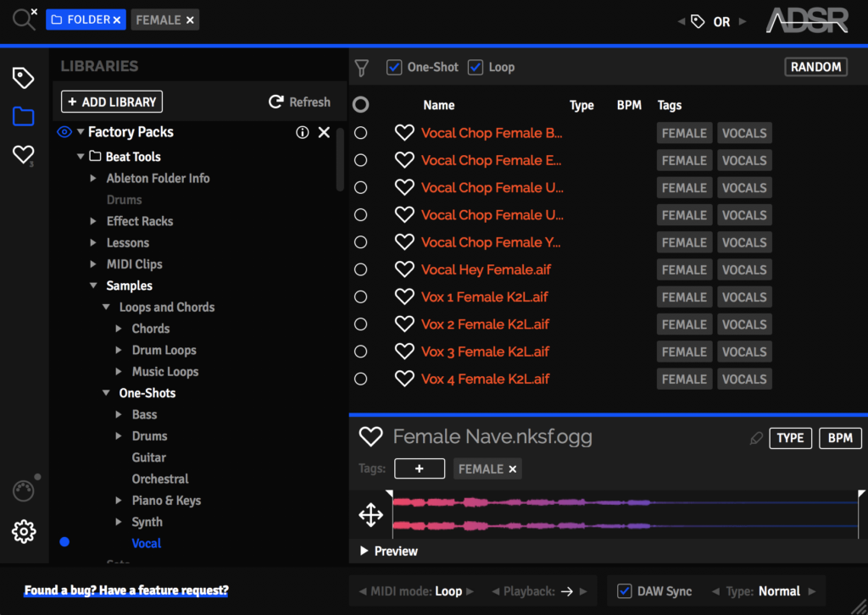Open the tags panel in sidebar
Screen dimensions: 868x615
(23, 78)
